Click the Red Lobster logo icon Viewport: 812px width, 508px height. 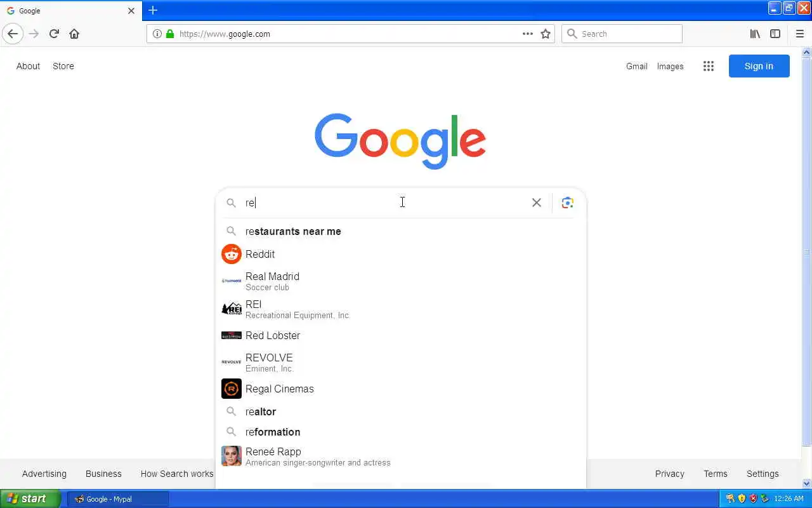[x=232, y=335]
